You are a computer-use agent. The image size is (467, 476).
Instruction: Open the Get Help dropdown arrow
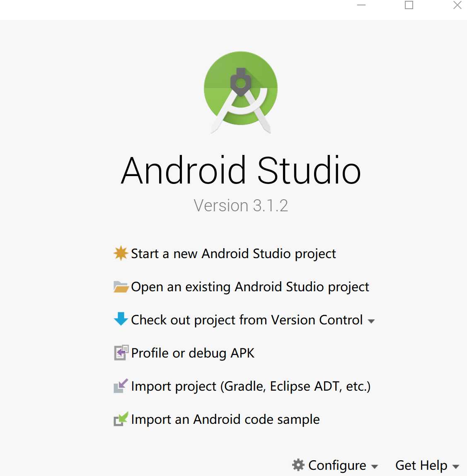click(x=455, y=466)
